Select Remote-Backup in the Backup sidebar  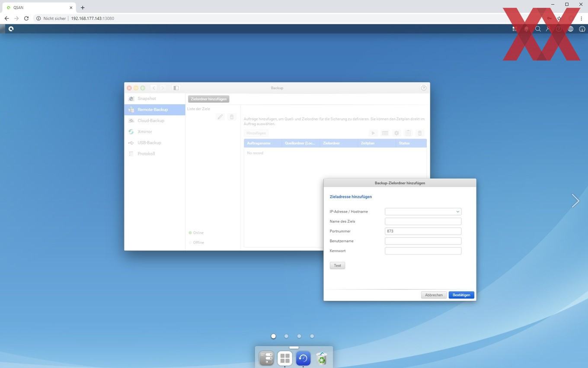point(155,110)
